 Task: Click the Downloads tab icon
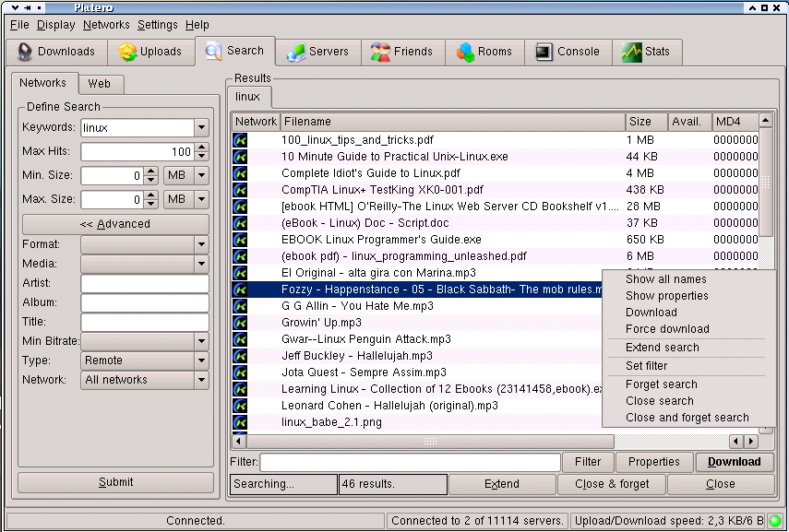point(23,52)
